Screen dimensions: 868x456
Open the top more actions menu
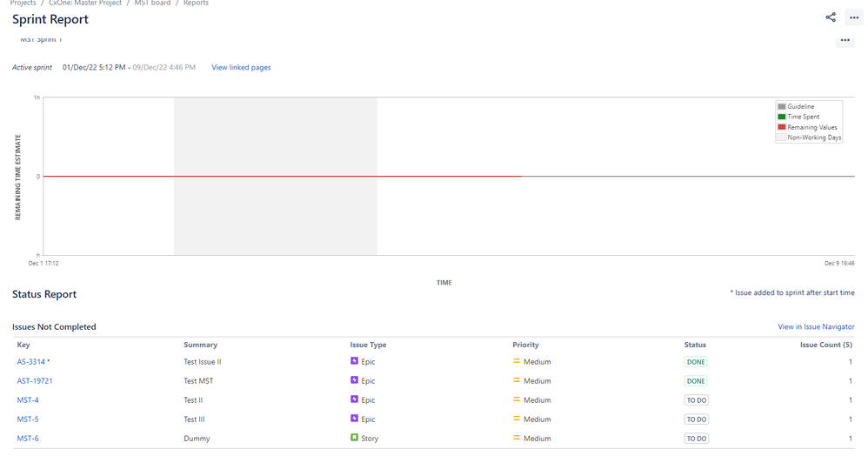click(x=854, y=17)
